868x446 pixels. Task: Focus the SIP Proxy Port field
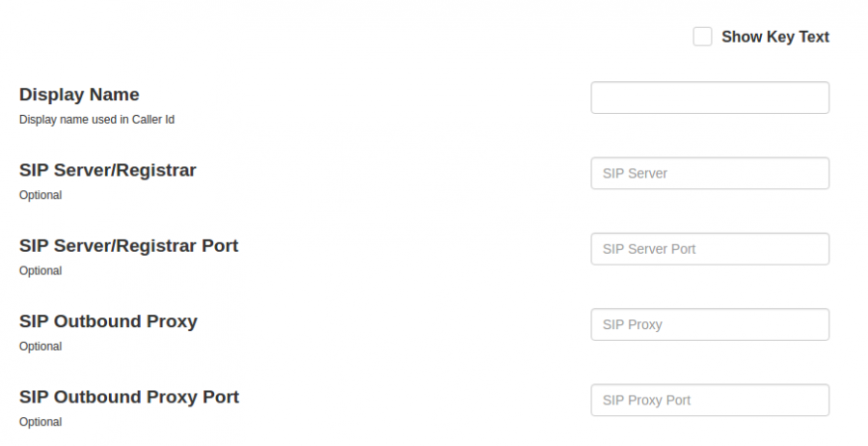pos(710,400)
